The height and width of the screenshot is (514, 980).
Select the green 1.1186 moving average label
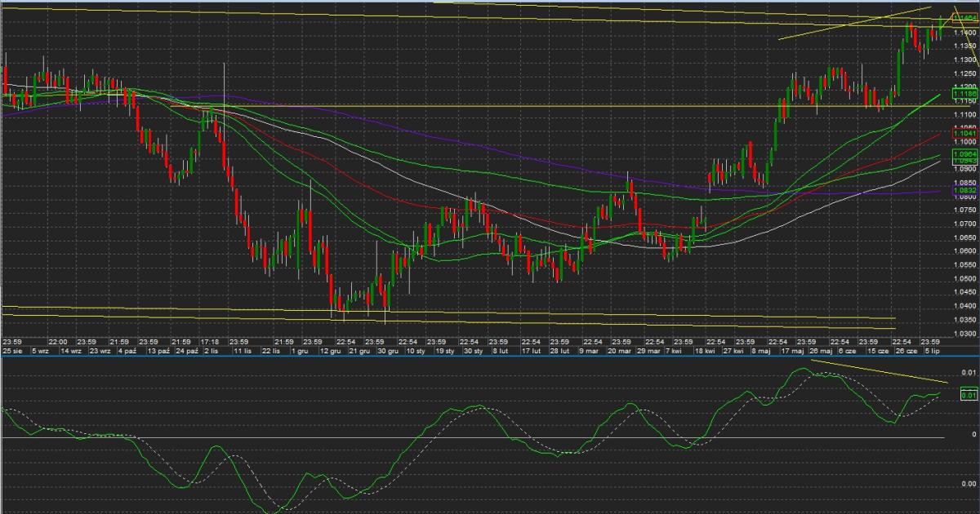[x=964, y=95]
